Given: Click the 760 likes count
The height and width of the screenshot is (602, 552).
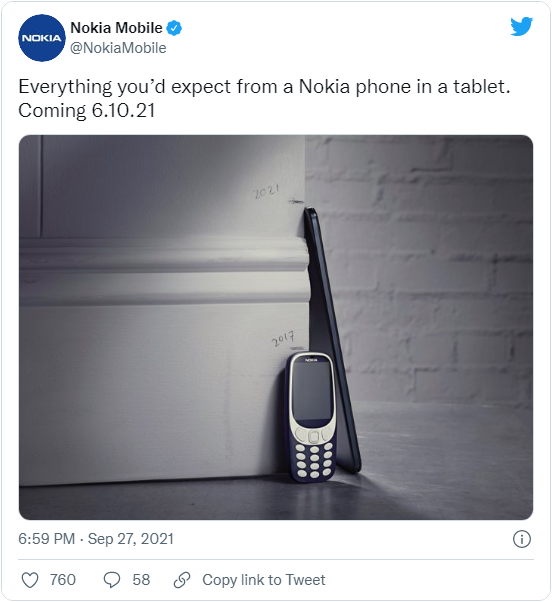Looking at the screenshot, I should coord(63,580).
